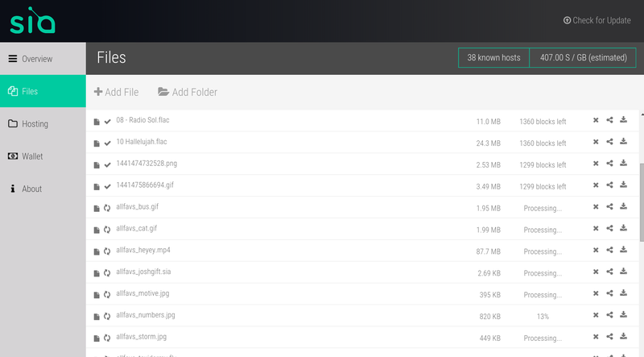Share allfavs_storm.jpg file
Image resolution: width=644 pixels, height=357 pixels.
tap(609, 337)
